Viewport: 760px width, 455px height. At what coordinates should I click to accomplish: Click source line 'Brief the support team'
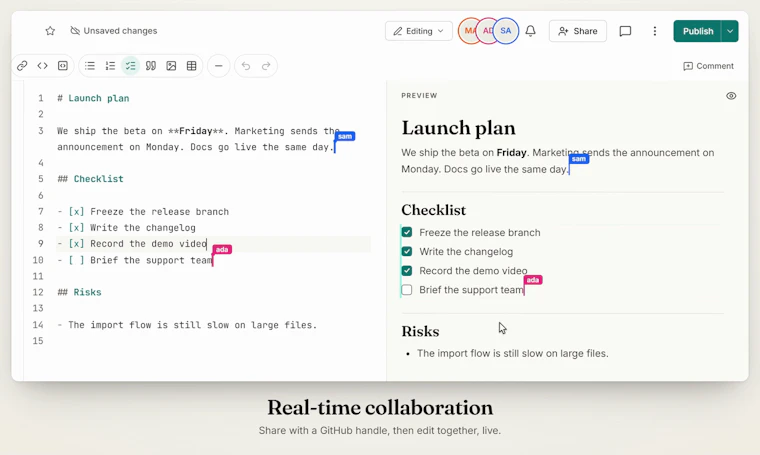tap(135, 260)
